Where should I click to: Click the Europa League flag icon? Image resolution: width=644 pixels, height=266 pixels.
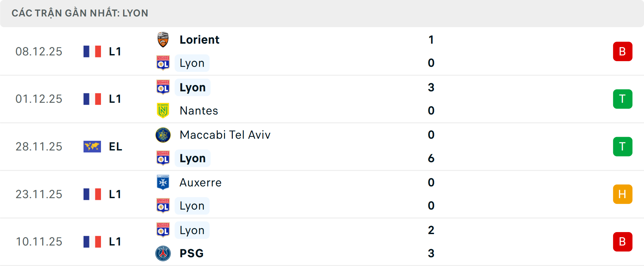[92, 146]
